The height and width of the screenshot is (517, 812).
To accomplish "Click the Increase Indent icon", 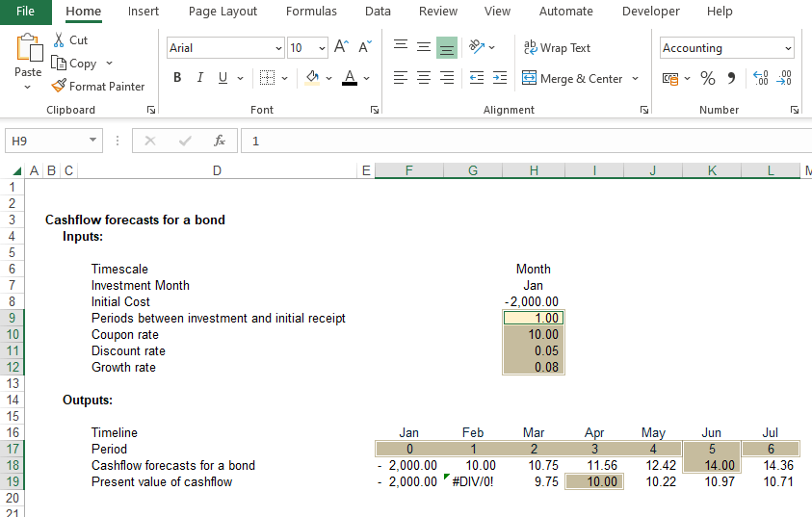I will click(x=499, y=78).
